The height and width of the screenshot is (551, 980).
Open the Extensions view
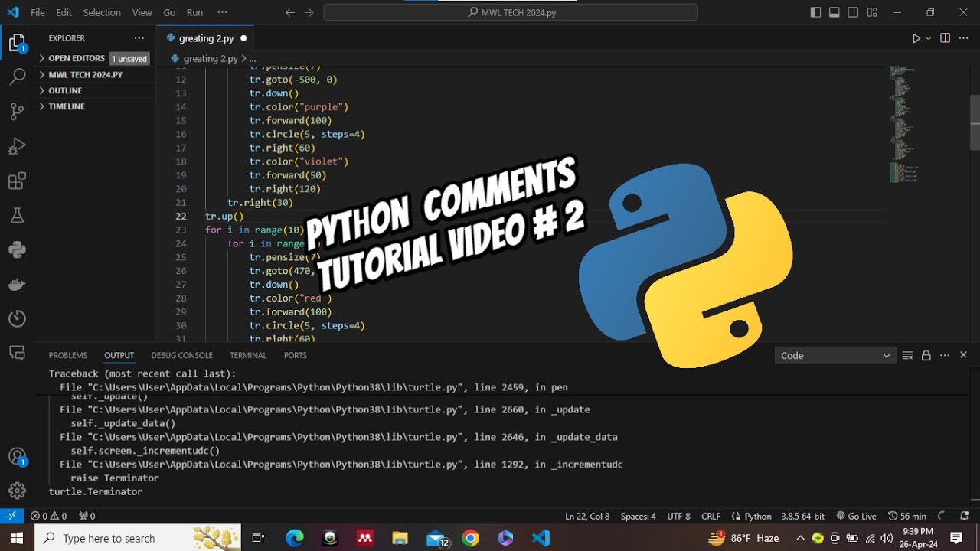(x=17, y=181)
